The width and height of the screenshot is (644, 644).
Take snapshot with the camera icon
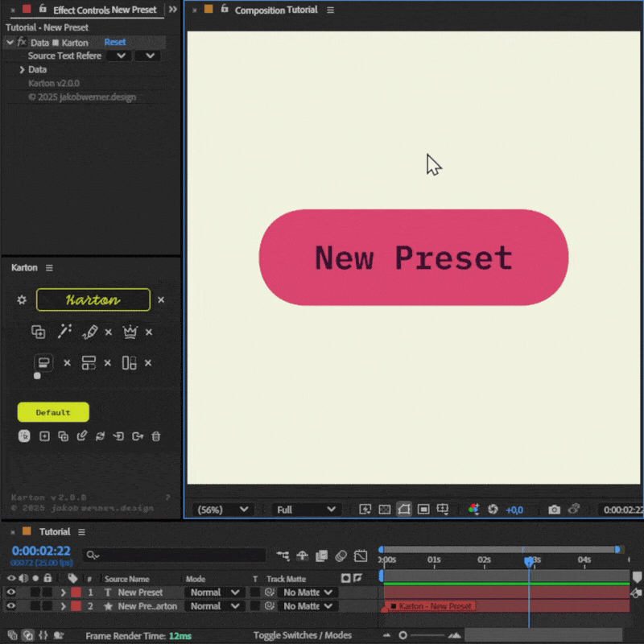point(554,510)
